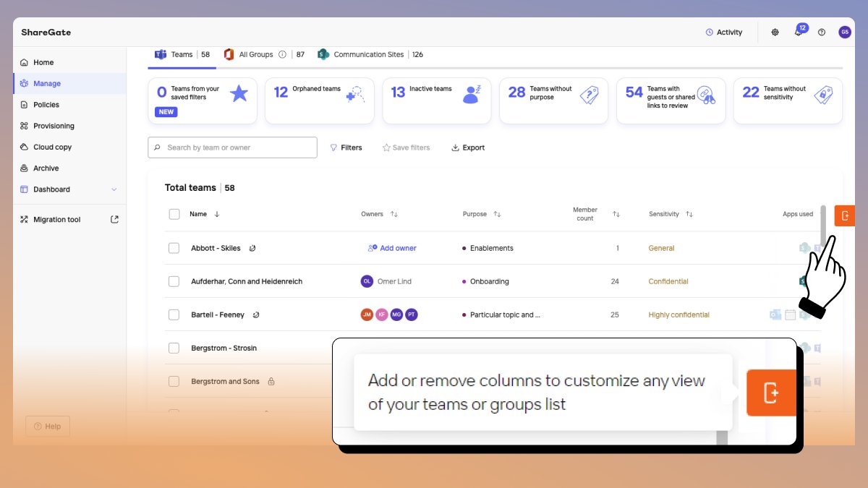Go to Policies in sidebar
The height and width of the screenshot is (488, 868).
tap(69, 105)
